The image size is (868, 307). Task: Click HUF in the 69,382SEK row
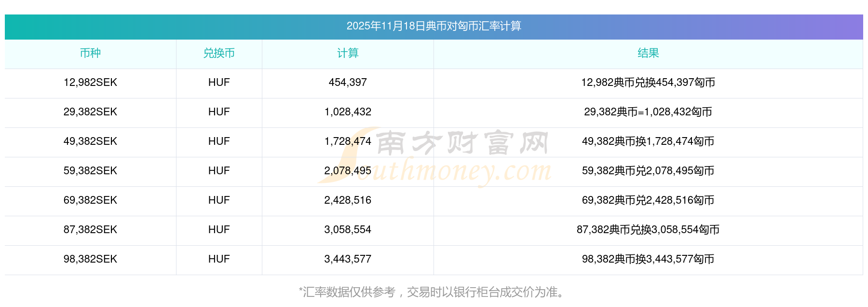219,200
